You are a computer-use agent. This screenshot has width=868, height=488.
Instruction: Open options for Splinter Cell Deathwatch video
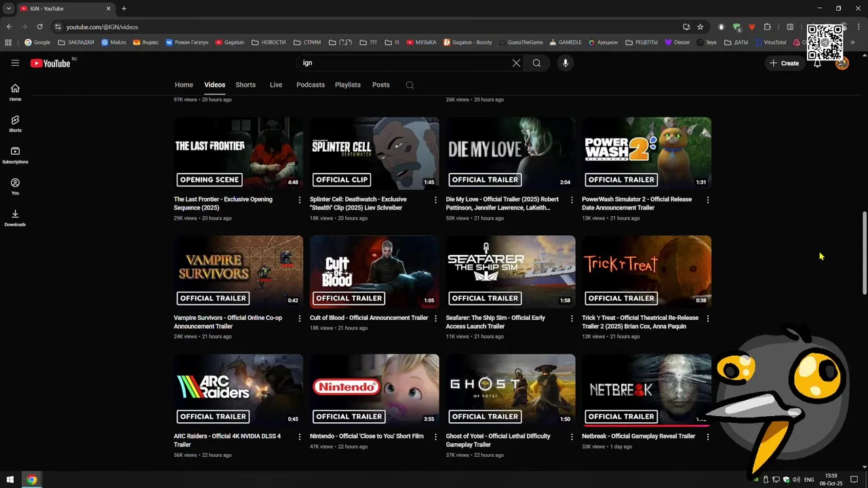point(436,200)
